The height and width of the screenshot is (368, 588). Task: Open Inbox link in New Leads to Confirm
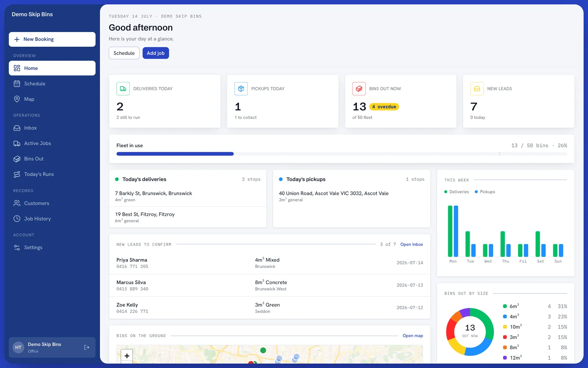[x=412, y=244]
